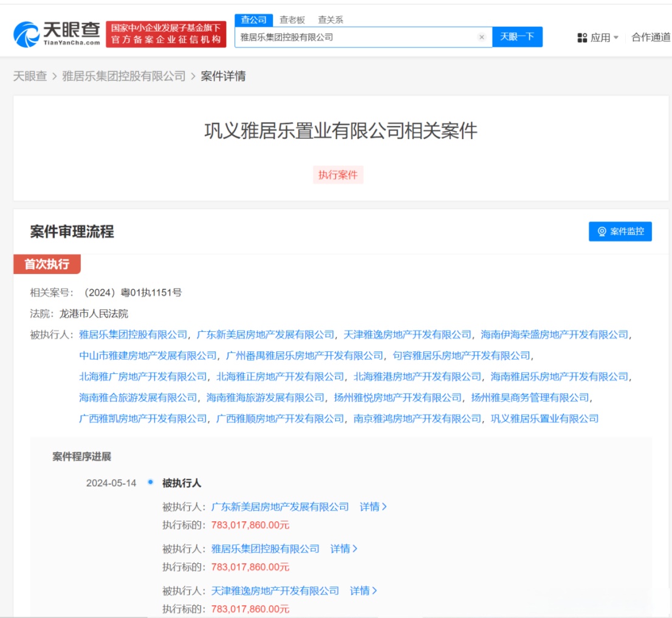This screenshot has height=618, width=672.
Task: Expand 详情 for 雅居乐集团控股有限公司
Action: click(344, 549)
